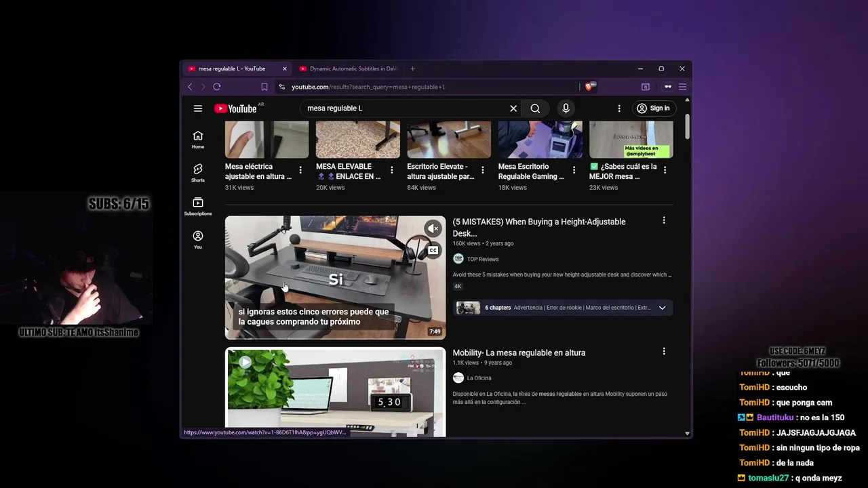Open Shorts in the sidebar

198,173
